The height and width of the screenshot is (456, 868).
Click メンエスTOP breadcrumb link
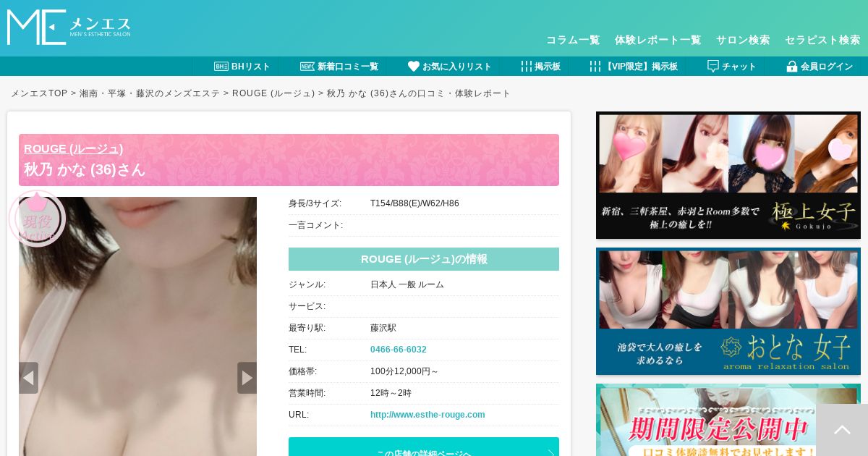click(x=39, y=93)
